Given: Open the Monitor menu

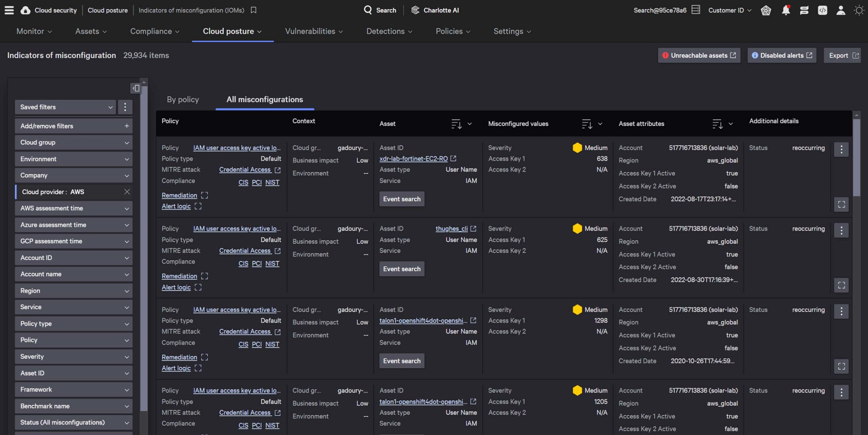Looking at the screenshot, I should click(x=34, y=31).
